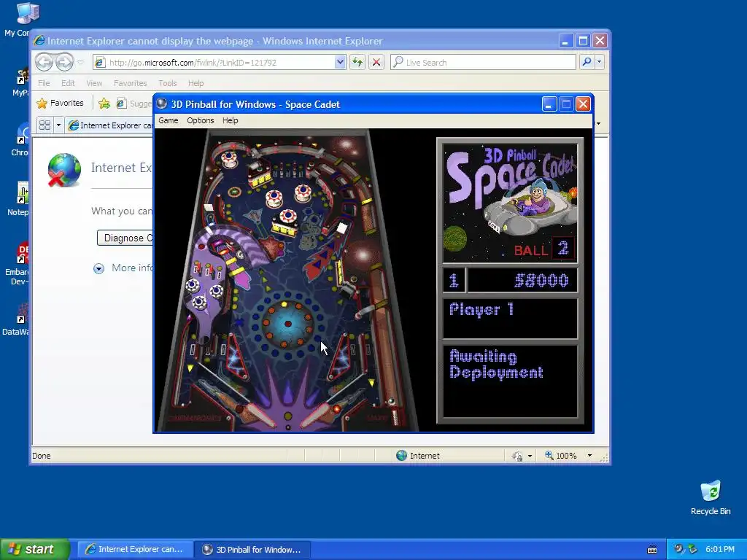Viewport: 747px width, 560px height.
Task: Click the Internet Explorer Forward arrow button
Action: [64, 62]
